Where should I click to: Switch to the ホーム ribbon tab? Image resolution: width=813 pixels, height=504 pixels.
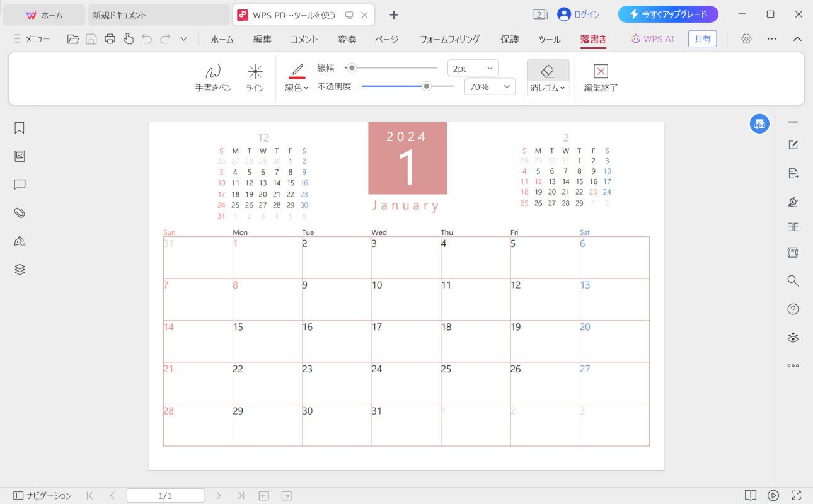tap(222, 39)
